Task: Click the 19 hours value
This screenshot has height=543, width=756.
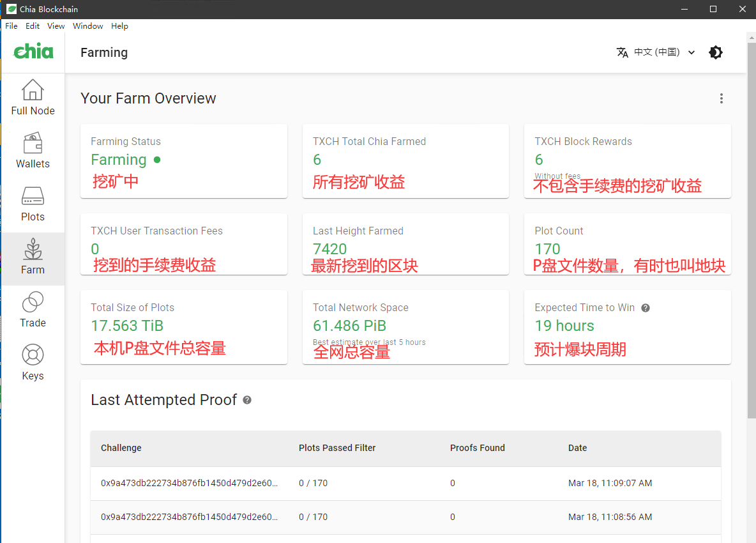Action: point(564,326)
